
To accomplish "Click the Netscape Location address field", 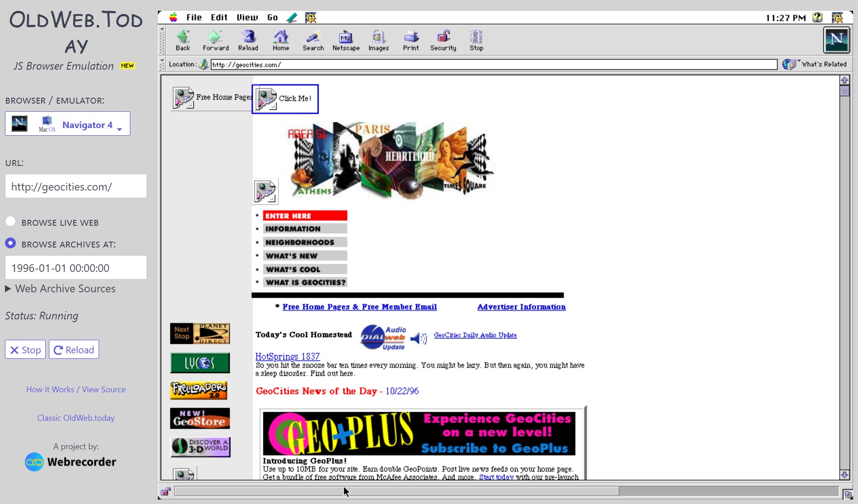I will pyautogui.click(x=494, y=65).
